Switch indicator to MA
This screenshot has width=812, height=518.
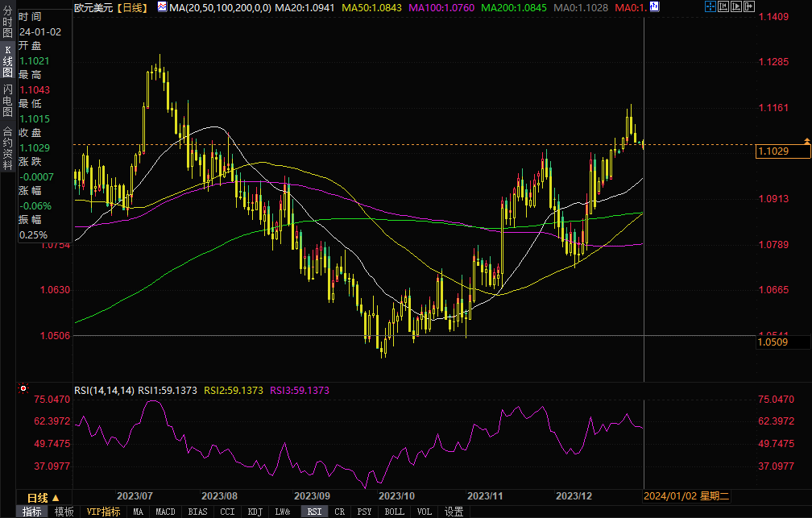138,512
